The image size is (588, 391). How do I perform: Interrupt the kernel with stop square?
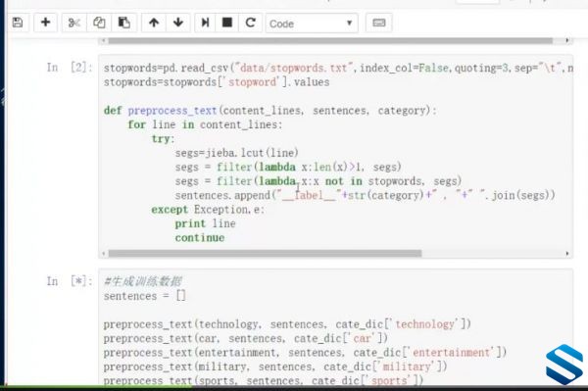click(x=227, y=23)
